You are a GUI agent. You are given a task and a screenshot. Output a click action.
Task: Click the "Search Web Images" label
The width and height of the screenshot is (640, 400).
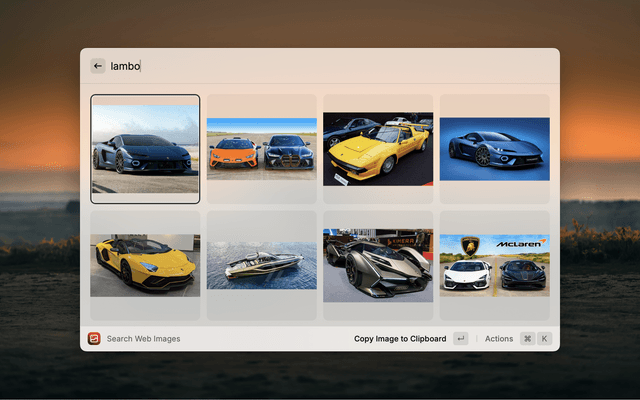tap(144, 339)
